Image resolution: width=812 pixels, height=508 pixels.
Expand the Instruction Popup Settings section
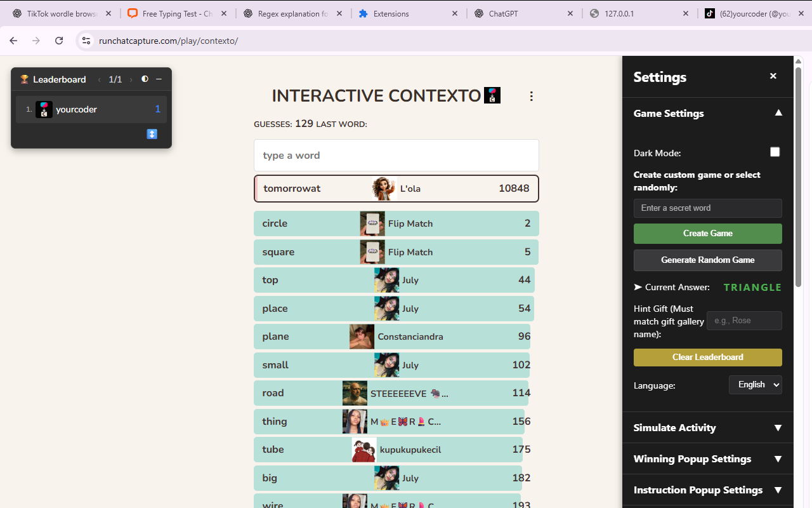click(x=708, y=490)
